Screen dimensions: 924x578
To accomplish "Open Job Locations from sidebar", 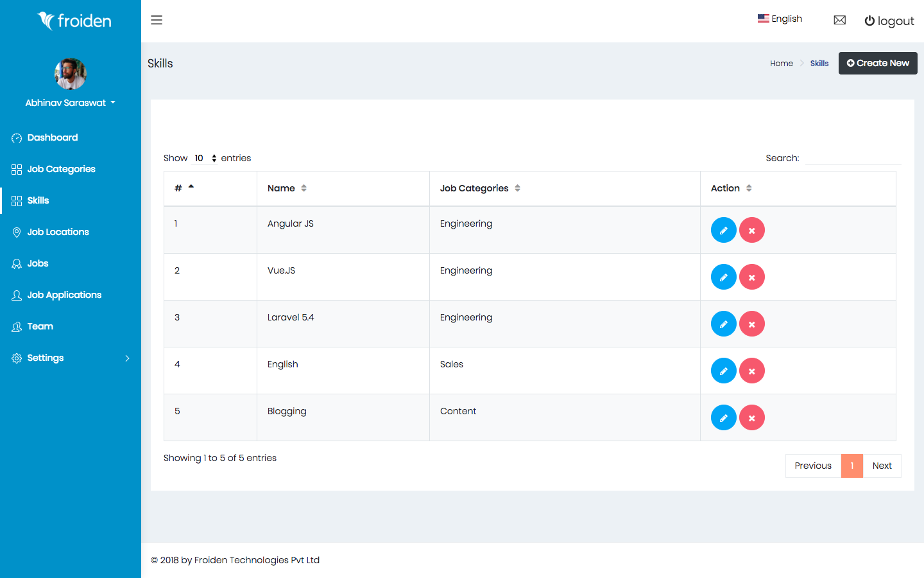I will click(x=58, y=232).
